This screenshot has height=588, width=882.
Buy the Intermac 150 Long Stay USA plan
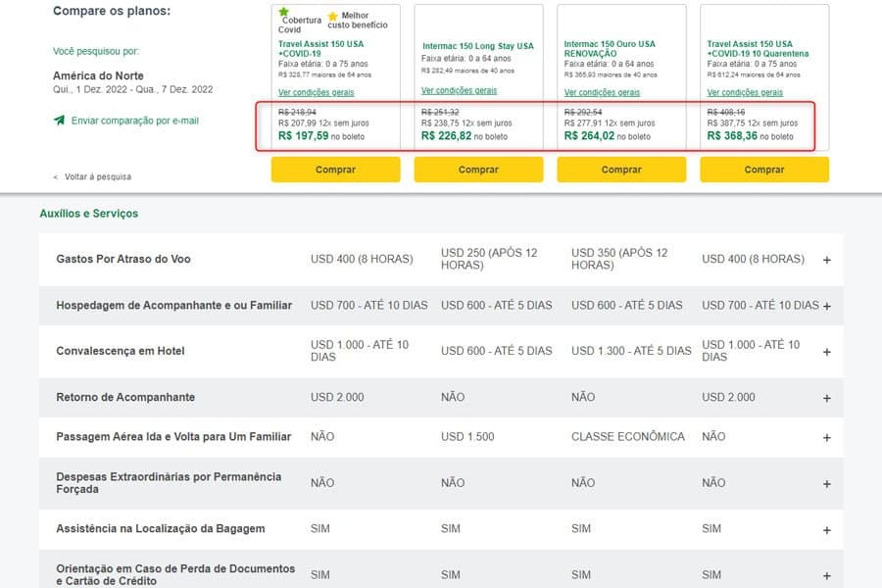(x=478, y=170)
